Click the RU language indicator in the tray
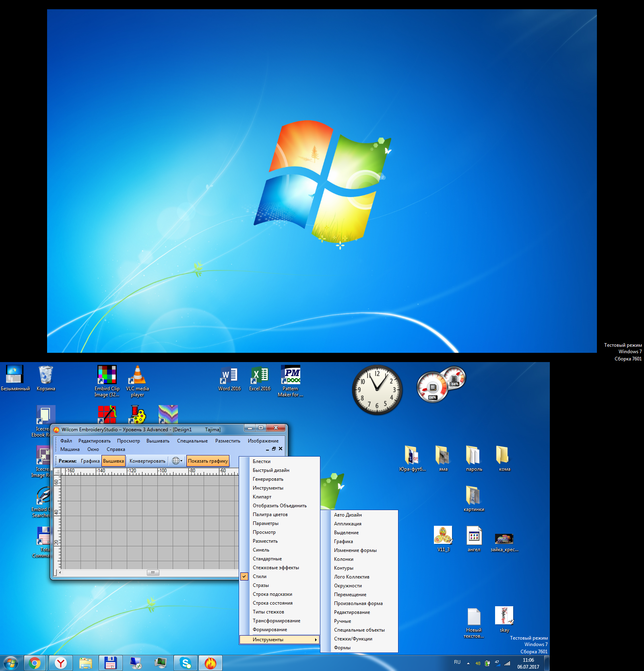This screenshot has width=644, height=671. tap(457, 662)
